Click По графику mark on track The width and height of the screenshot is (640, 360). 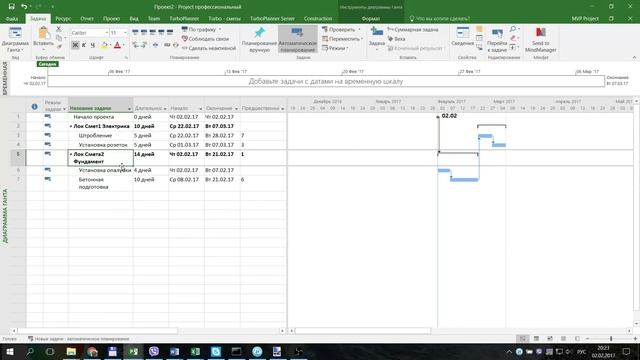pos(201,29)
